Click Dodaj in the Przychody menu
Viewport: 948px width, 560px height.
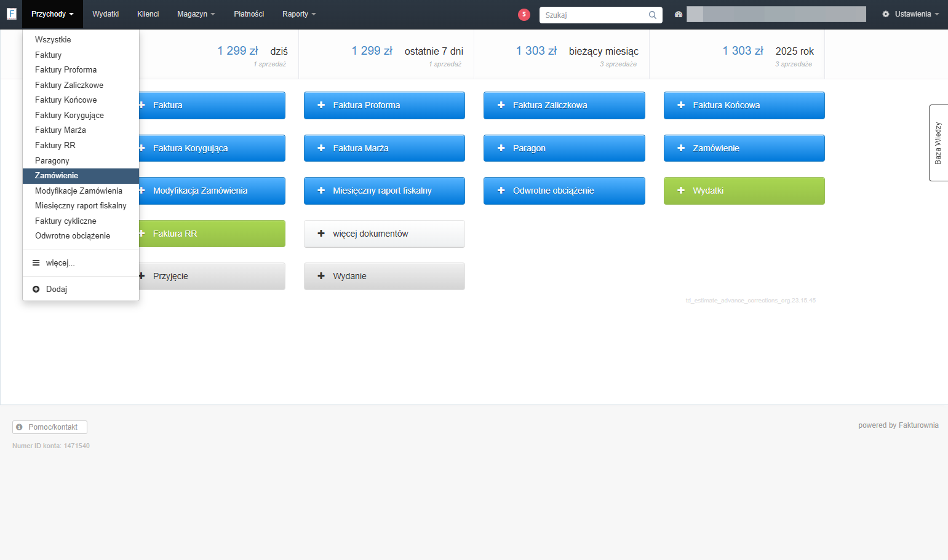81,289
